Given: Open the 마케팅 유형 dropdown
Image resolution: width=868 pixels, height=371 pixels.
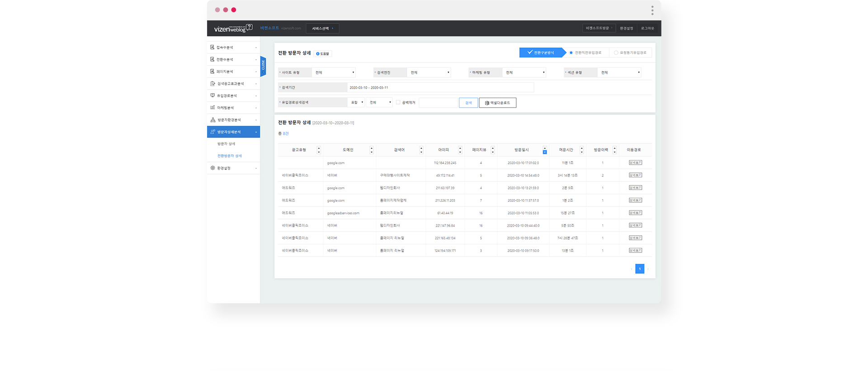Looking at the screenshot, I should [524, 72].
